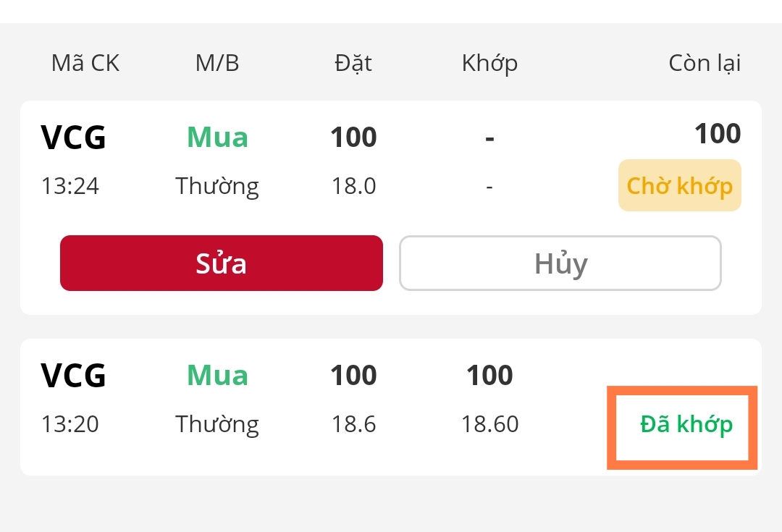This screenshot has width=782, height=532.
Task: Click Mua label in matched order
Action: 217,376
